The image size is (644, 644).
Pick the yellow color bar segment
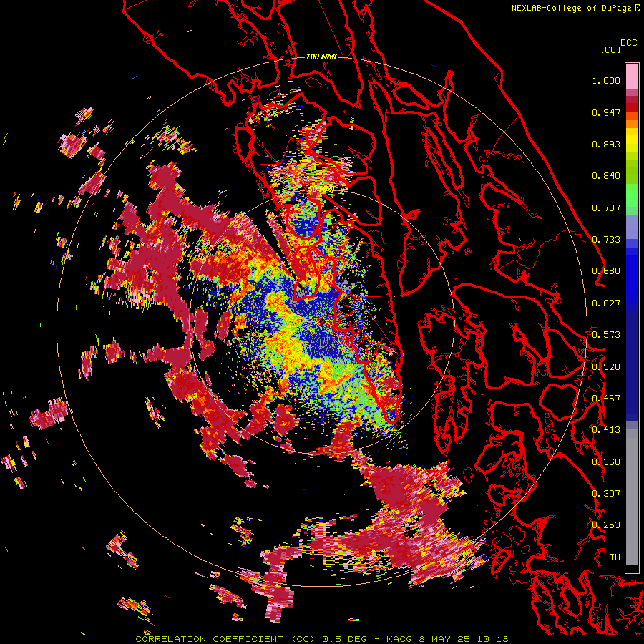point(632,141)
